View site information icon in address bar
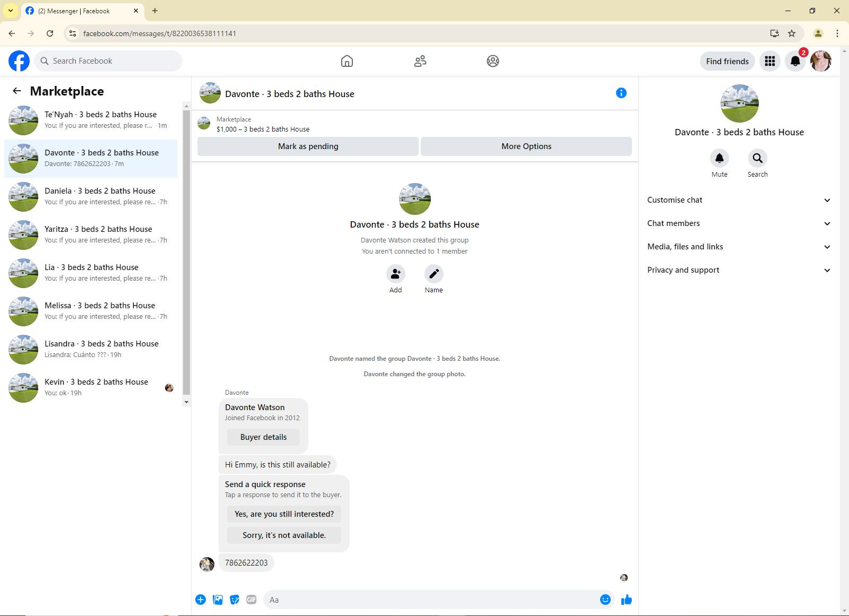 click(x=73, y=33)
